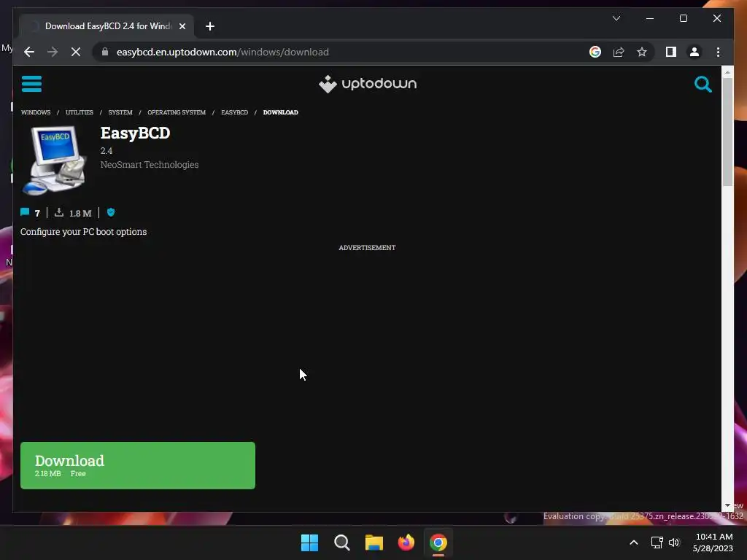The height and width of the screenshot is (560, 747).
Task: Open the Windows Start menu
Action: tap(309, 542)
